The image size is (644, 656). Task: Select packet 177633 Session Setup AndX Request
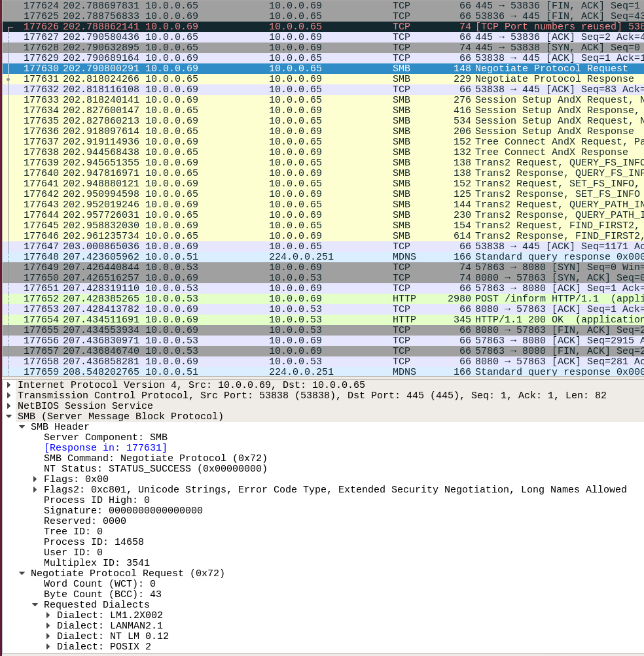click(323, 99)
